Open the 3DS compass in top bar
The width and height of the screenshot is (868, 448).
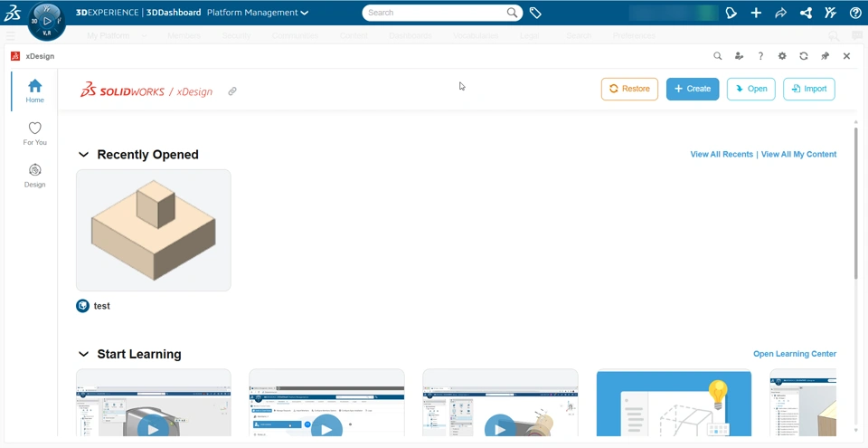(46, 22)
